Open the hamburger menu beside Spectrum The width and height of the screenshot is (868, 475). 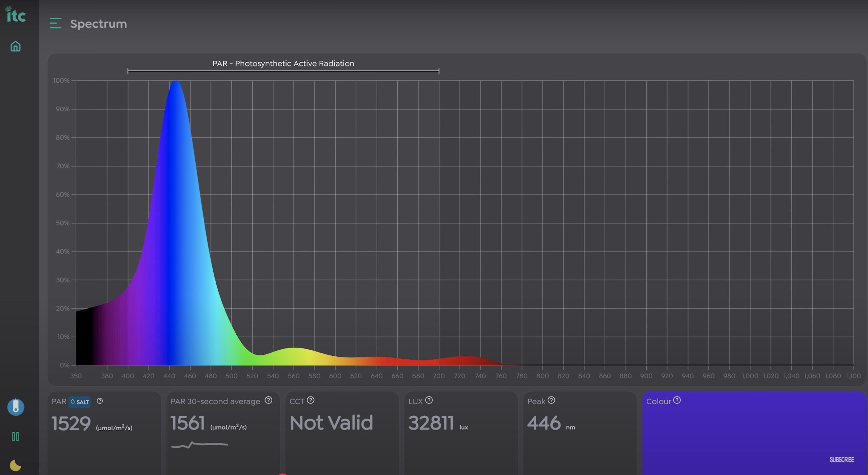[56, 23]
